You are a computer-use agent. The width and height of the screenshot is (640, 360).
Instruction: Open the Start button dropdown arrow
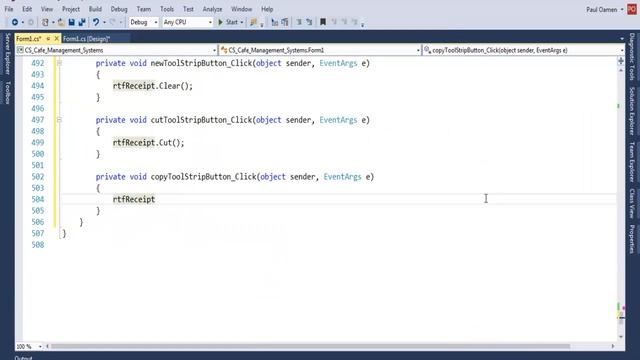[242, 22]
